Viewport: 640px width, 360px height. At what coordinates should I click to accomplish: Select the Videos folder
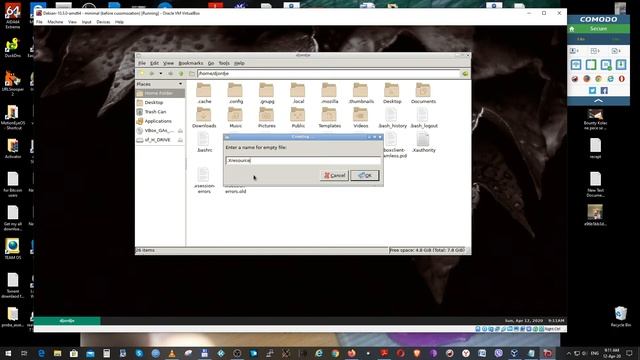click(360, 117)
